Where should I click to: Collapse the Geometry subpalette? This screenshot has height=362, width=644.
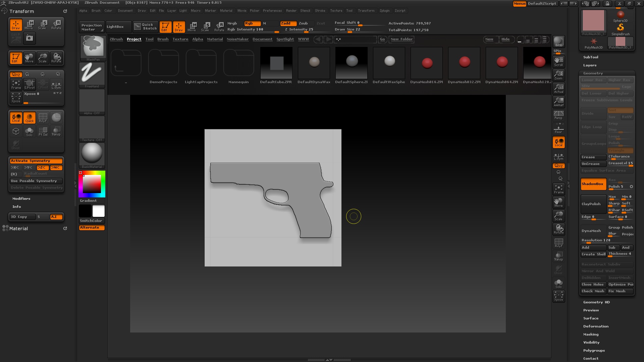click(x=593, y=73)
